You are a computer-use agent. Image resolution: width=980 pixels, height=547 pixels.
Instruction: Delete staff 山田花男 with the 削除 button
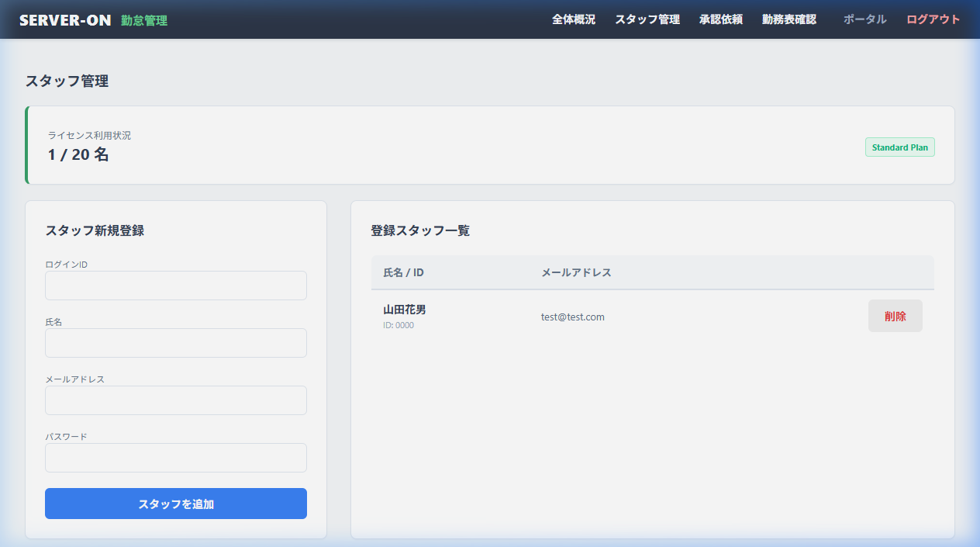[x=895, y=316]
